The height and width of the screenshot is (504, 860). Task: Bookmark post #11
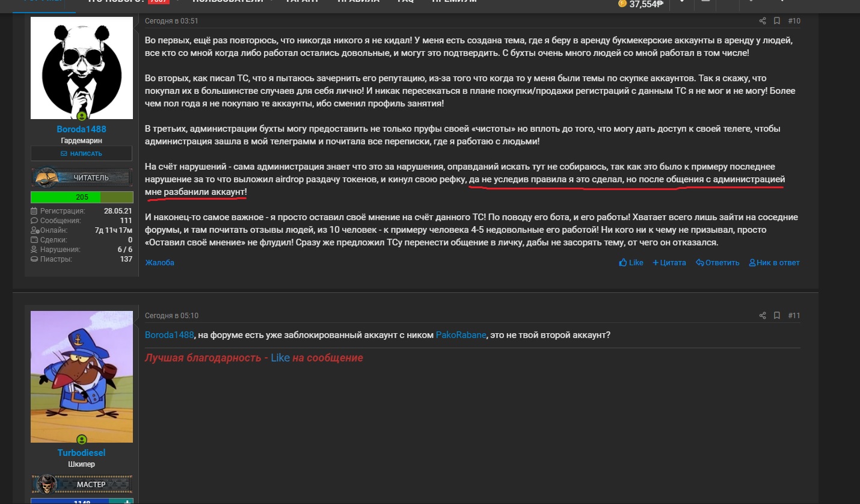click(x=777, y=316)
